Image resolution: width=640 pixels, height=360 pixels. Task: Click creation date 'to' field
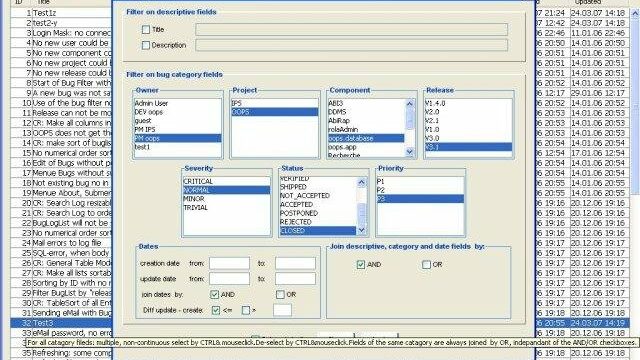click(x=295, y=263)
